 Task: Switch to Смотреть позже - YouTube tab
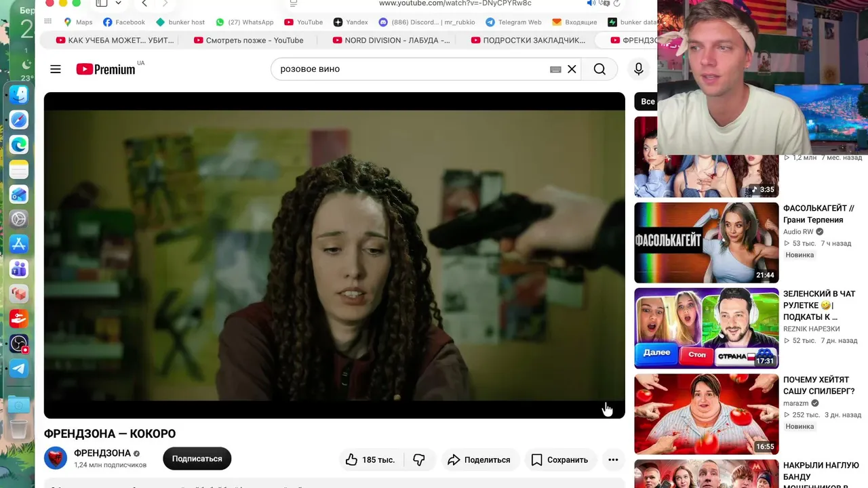coord(249,40)
